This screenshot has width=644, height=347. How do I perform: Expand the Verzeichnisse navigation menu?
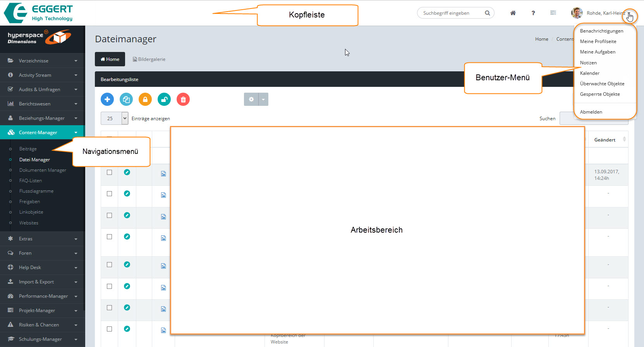tap(42, 60)
